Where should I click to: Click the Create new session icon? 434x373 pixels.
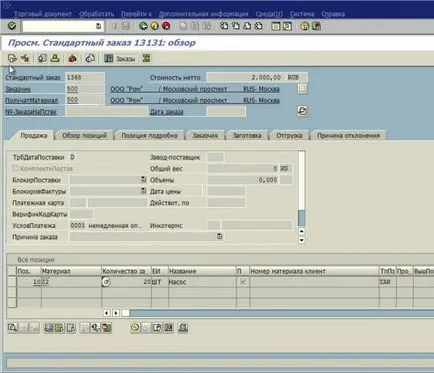point(276,26)
